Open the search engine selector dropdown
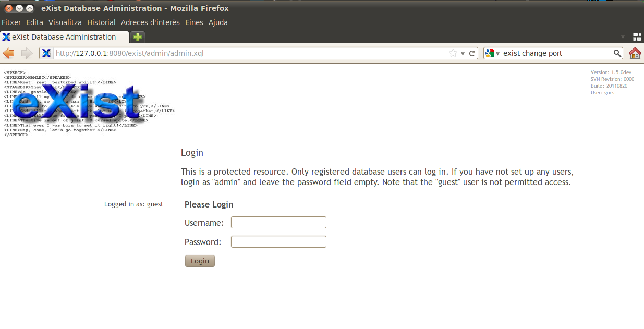 click(x=492, y=53)
